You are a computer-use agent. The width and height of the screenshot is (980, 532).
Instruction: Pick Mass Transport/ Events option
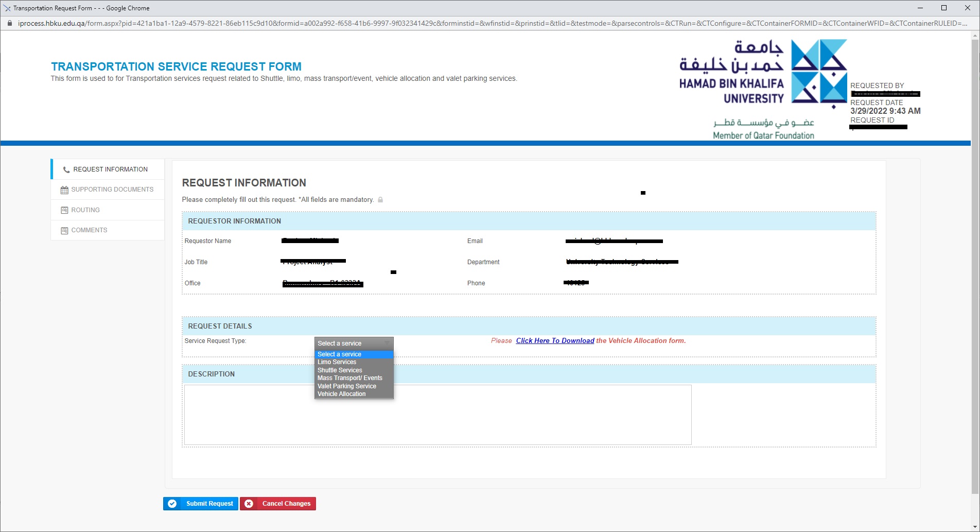click(x=354, y=378)
